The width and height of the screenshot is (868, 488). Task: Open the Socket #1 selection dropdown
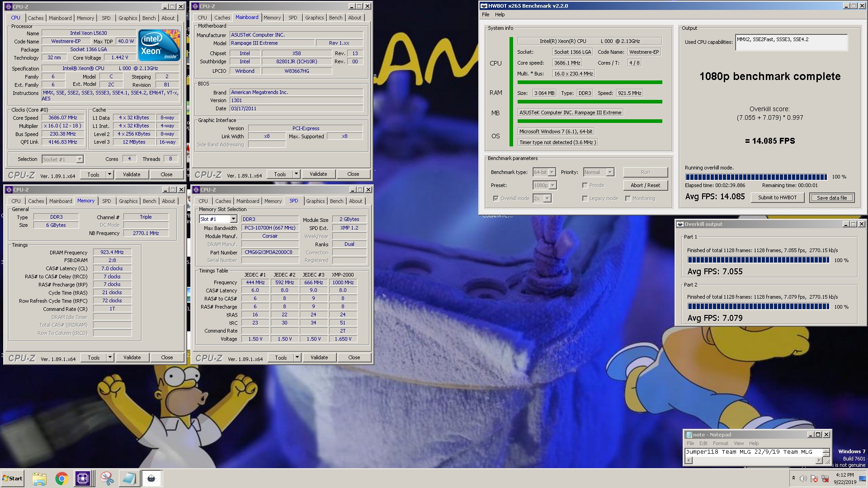62,159
